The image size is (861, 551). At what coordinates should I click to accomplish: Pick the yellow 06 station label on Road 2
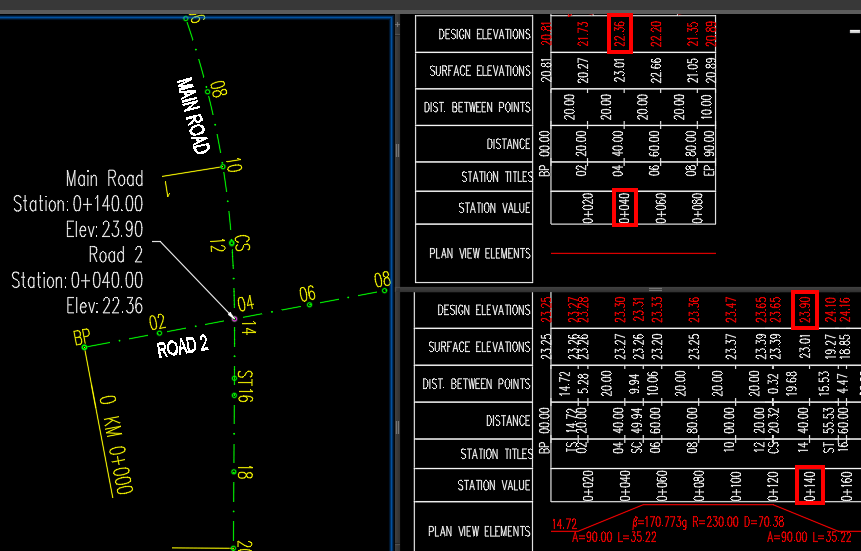coord(308,294)
